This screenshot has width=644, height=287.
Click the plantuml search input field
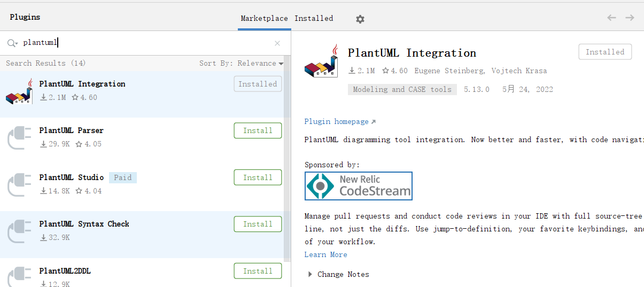coord(144,43)
